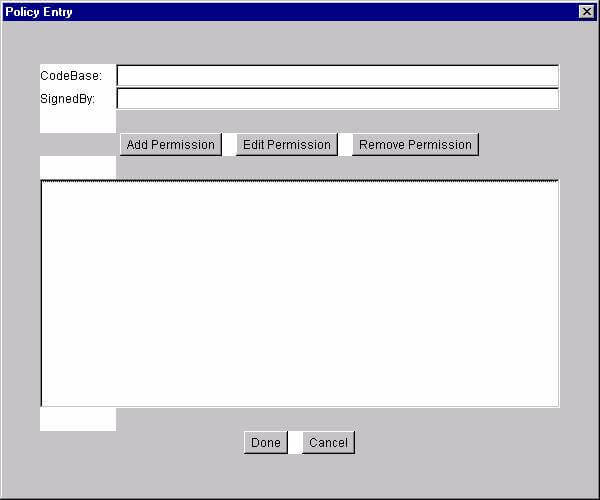
Task: Click the CodeBase text field
Action: click(337, 76)
